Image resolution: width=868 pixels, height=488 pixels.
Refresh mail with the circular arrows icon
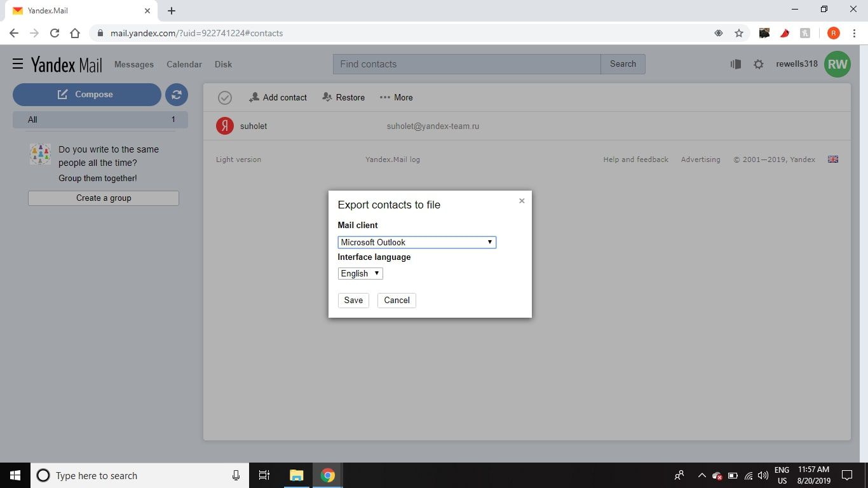177,95
